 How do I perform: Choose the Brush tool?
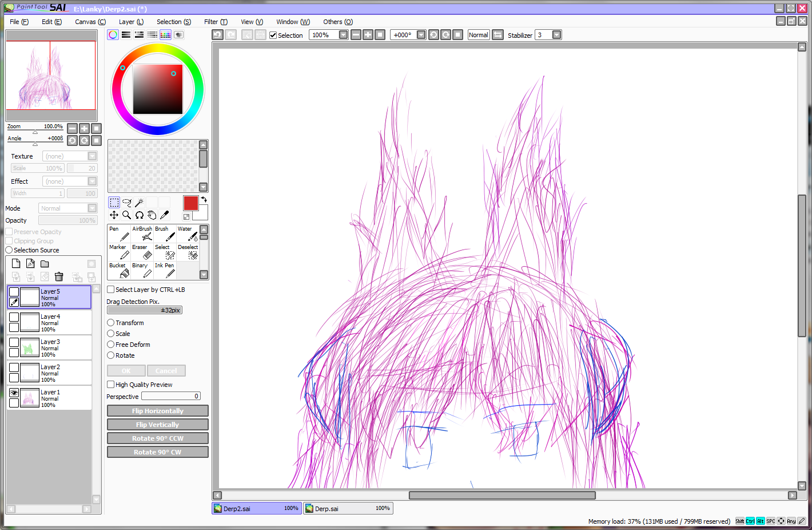click(x=165, y=234)
